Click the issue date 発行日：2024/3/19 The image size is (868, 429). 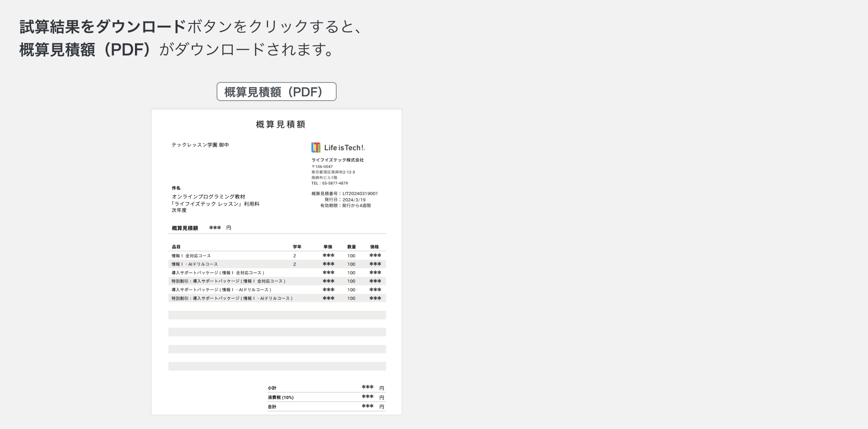[345, 200]
